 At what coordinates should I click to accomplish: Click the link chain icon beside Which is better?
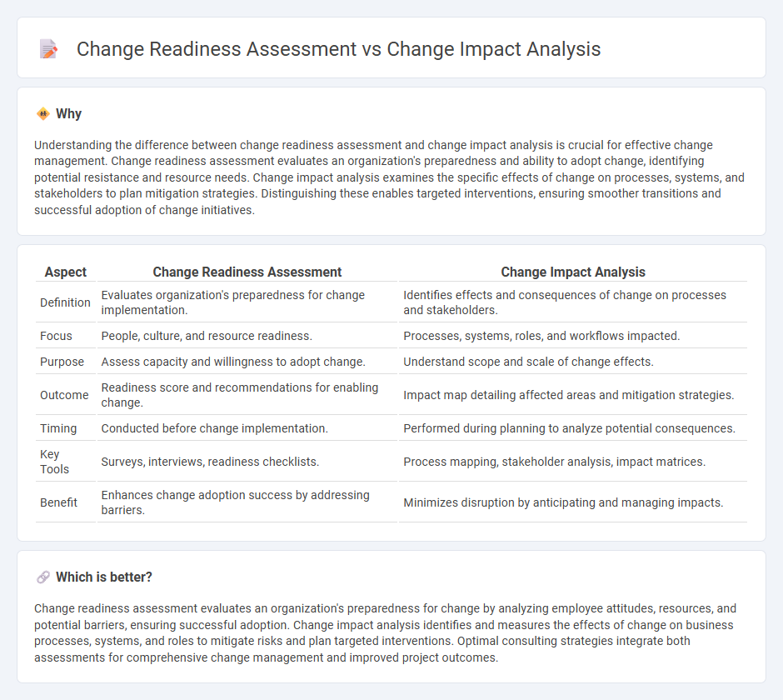pos(43,577)
